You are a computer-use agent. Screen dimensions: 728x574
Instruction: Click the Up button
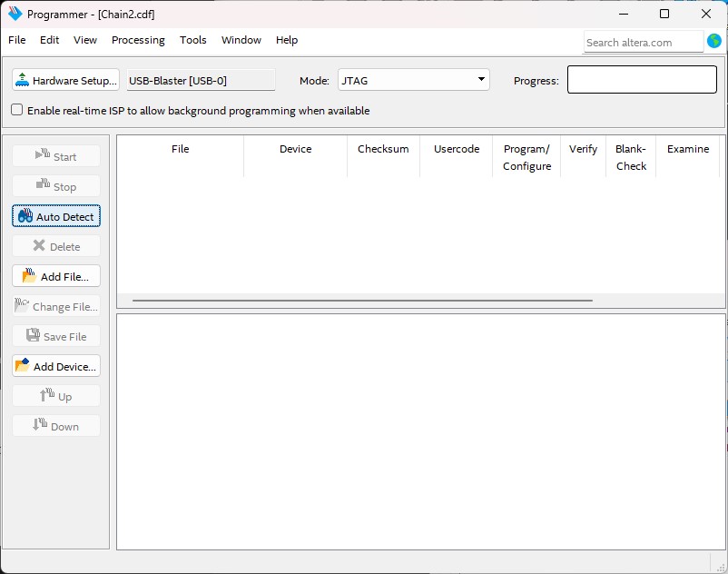tap(56, 396)
